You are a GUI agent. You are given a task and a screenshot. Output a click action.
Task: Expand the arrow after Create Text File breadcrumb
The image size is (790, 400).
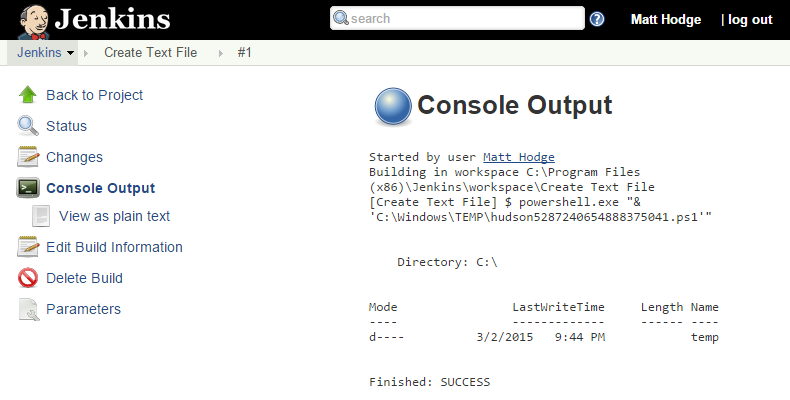click(x=220, y=53)
